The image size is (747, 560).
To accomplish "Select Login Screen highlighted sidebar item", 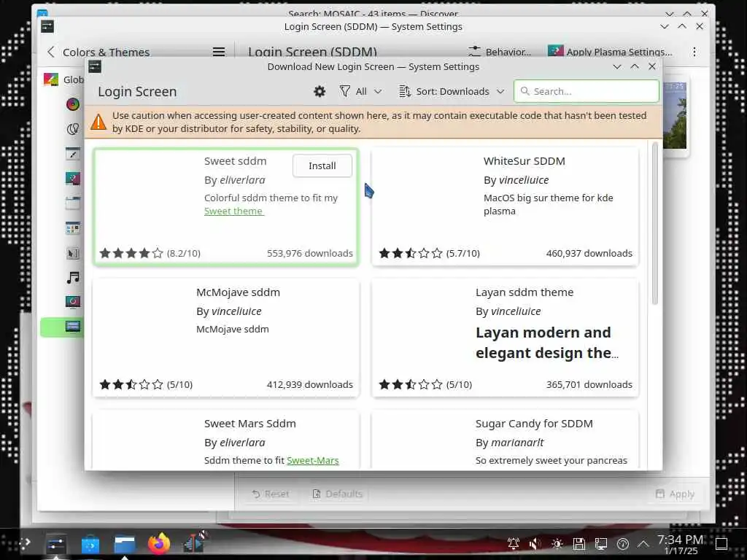I will pyautogui.click(x=63, y=327).
